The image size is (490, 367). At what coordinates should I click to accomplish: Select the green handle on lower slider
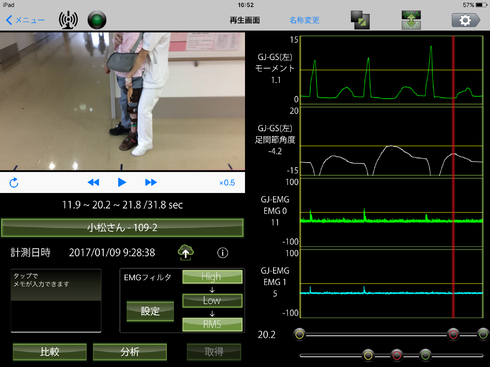pyautogui.click(x=425, y=355)
